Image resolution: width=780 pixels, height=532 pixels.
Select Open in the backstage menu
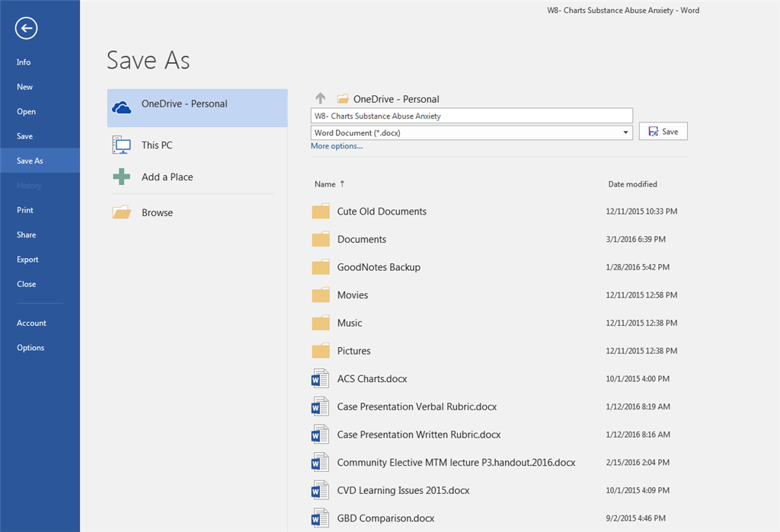coord(40,111)
